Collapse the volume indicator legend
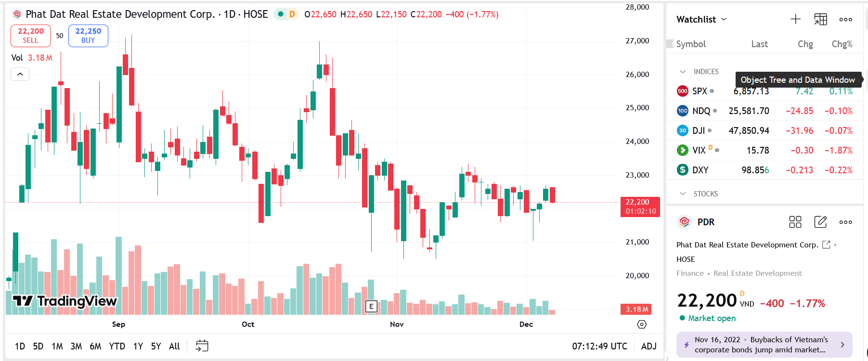 (20, 74)
